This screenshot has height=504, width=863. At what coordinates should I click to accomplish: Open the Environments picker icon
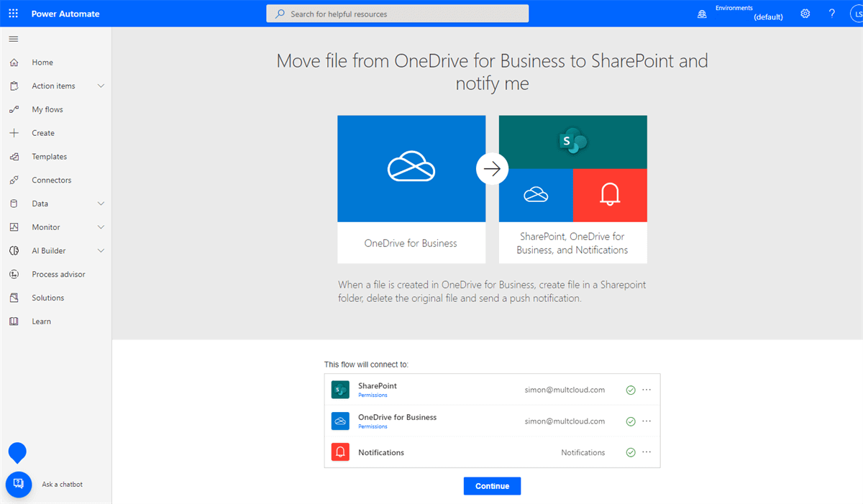pos(702,14)
